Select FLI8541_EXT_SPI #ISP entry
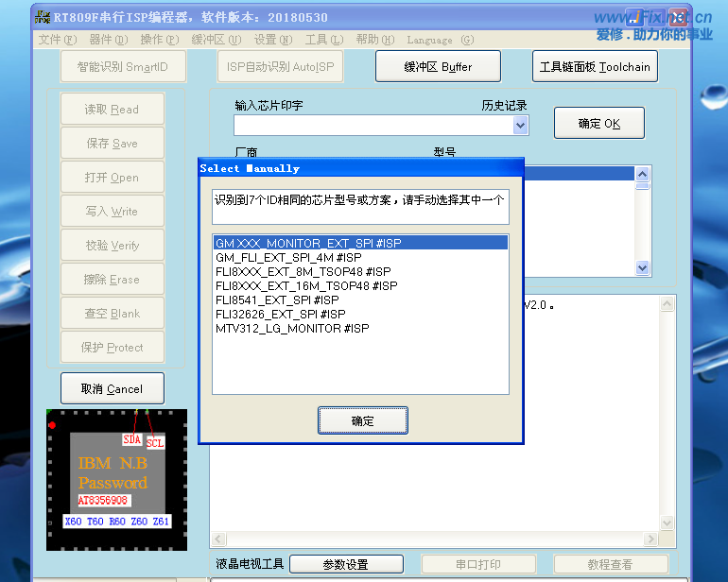The width and height of the screenshot is (728, 582). 277,300
